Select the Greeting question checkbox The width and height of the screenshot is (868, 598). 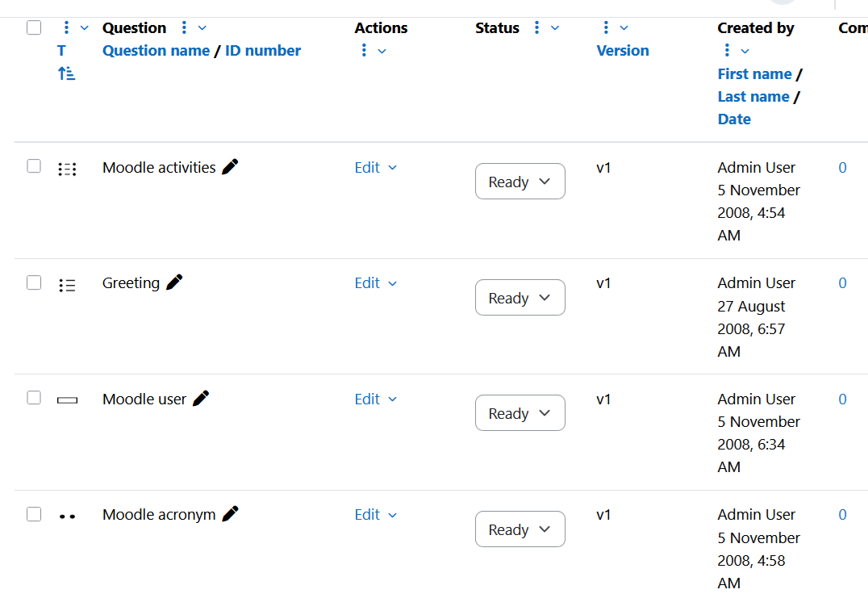click(34, 282)
